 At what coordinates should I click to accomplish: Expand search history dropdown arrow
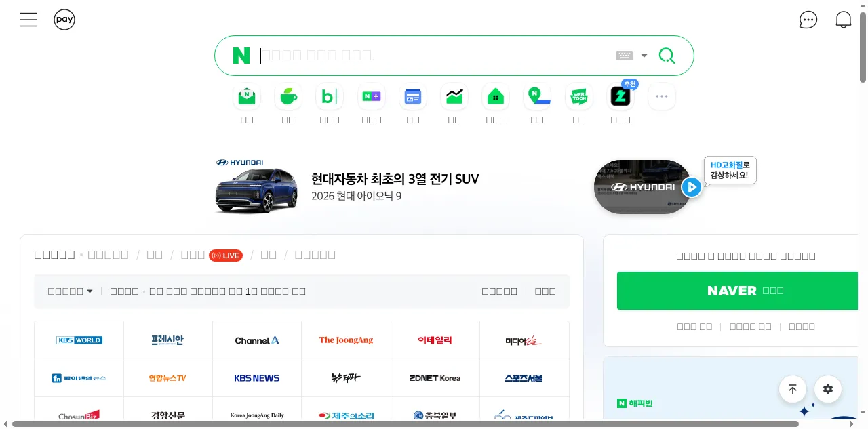pos(644,56)
